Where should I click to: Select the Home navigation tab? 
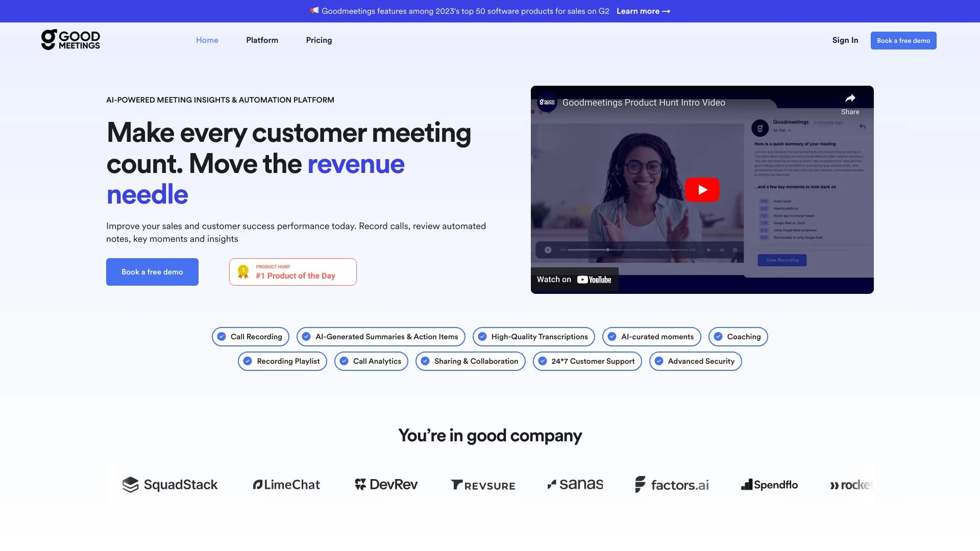coord(207,40)
